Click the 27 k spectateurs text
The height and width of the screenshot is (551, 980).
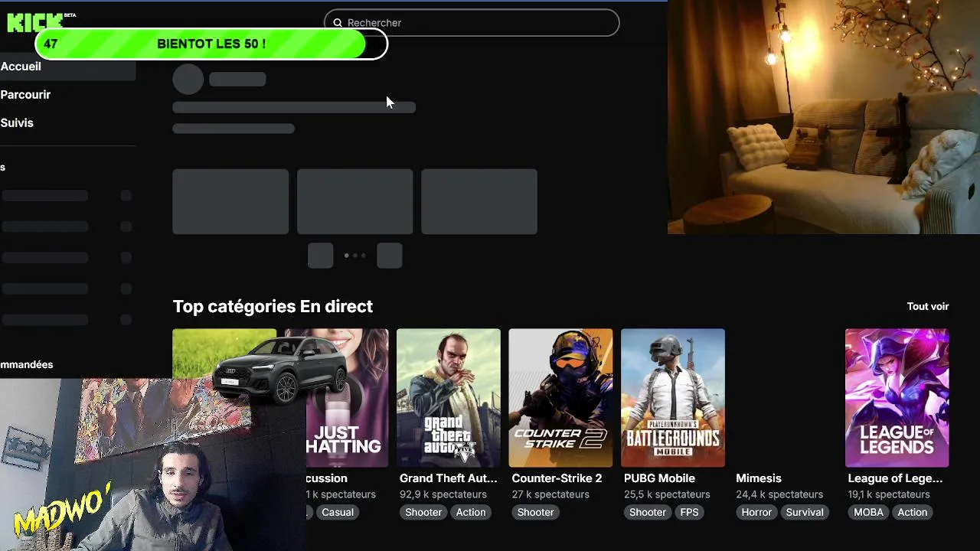point(549,494)
